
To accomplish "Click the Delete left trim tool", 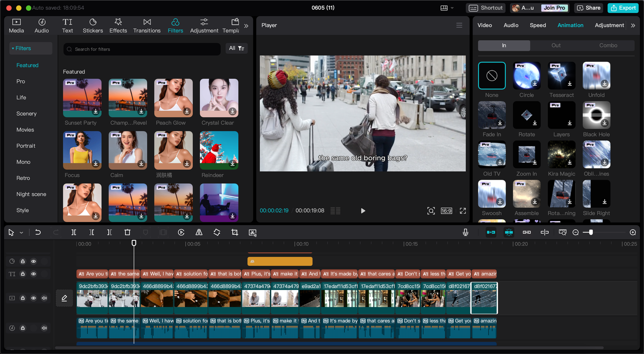I will pyautogui.click(x=92, y=232).
